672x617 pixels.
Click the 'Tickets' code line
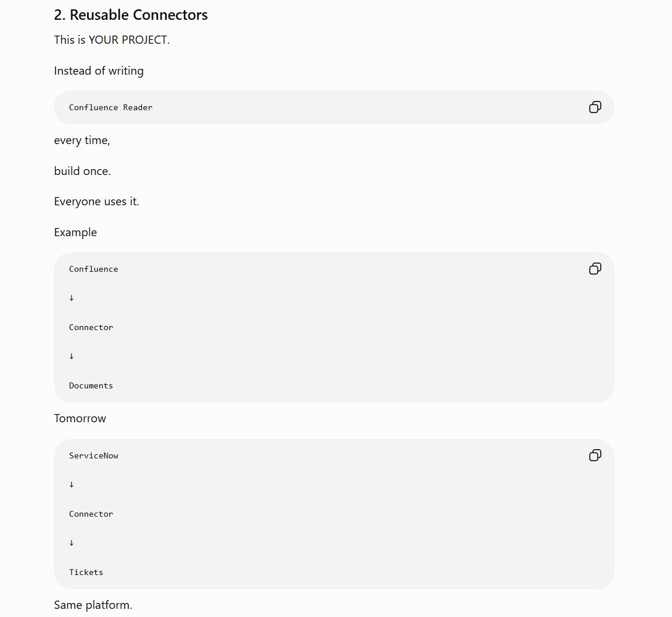tap(86, 572)
